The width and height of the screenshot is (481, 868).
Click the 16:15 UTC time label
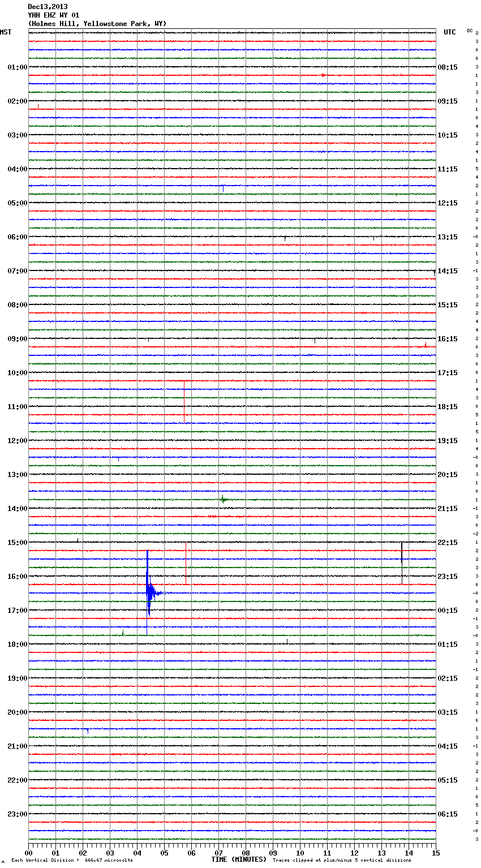pyautogui.click(x=448, y=339)
